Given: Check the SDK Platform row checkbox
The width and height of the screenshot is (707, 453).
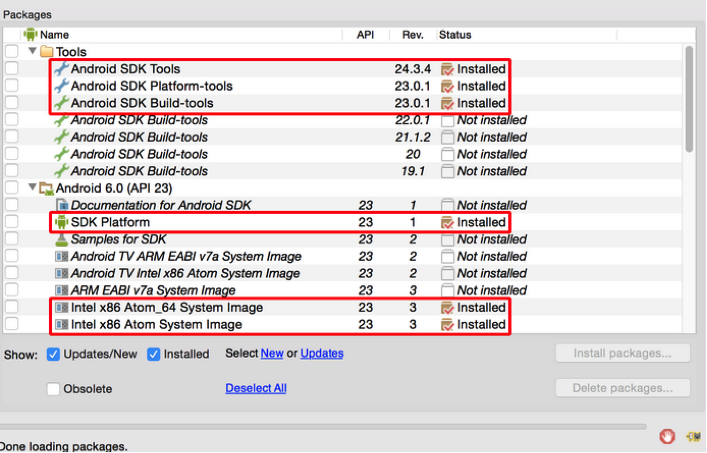Looking at the screenshot, I should (12, 222).
